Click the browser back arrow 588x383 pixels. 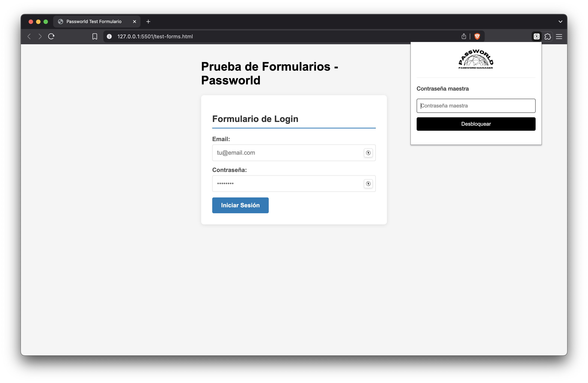tap(29, 37)
